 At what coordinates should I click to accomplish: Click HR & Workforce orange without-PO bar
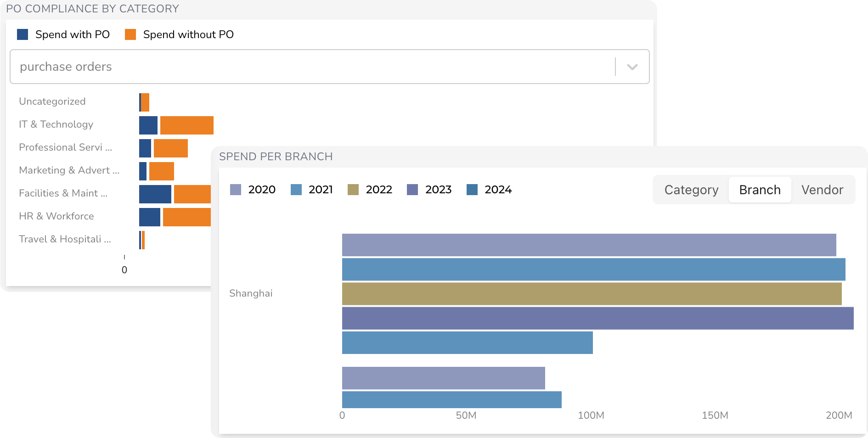pos(187,217)
